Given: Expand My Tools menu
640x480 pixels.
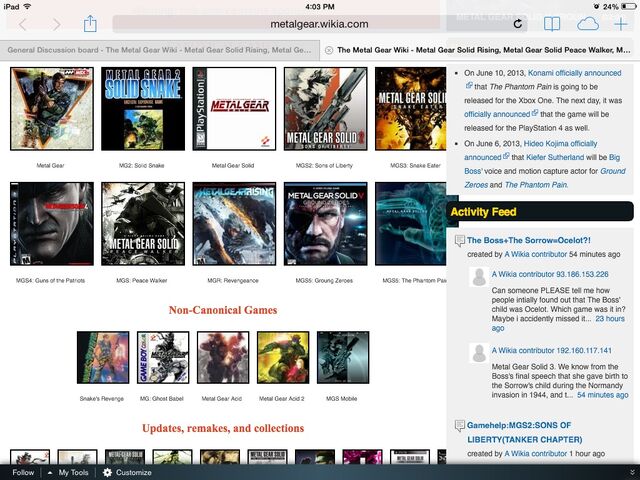Looking at the screenshot, I should tap(68, 472).
